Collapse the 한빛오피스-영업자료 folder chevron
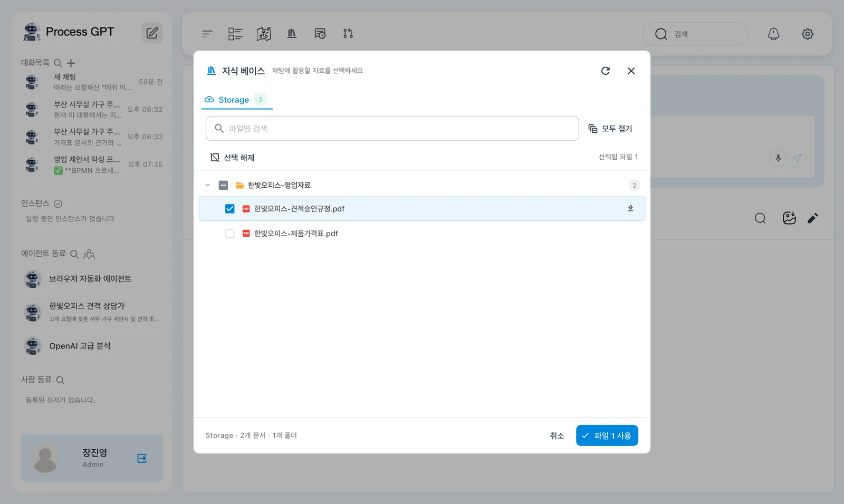Screen dimensions: 844x504 (x=207, y=185)
